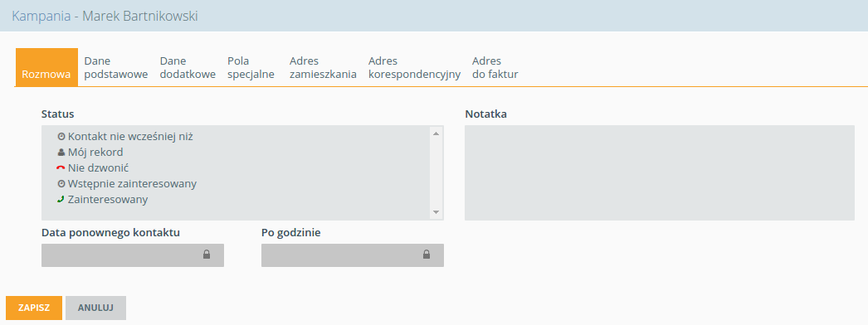The width and height of the screenshot is (868, 325).
Task: Open the Adres zamieszkania tab
Action: click(x=323, y=67)
